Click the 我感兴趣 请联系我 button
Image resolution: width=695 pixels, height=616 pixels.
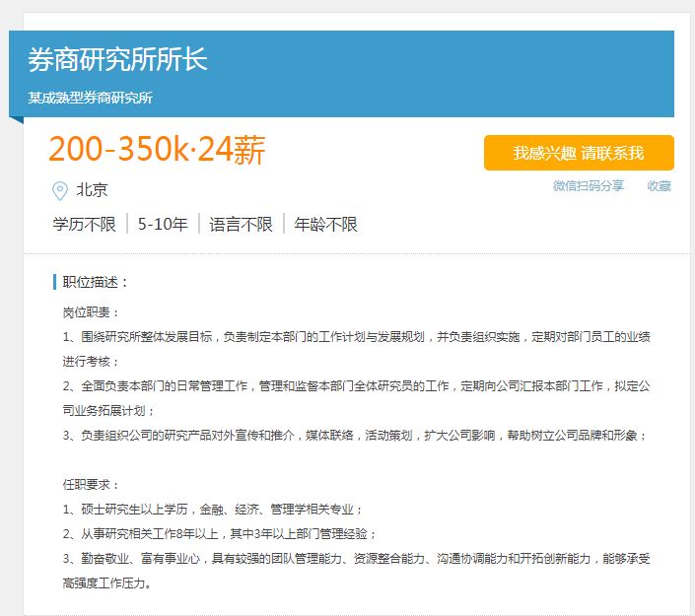[x=579, y=153]
